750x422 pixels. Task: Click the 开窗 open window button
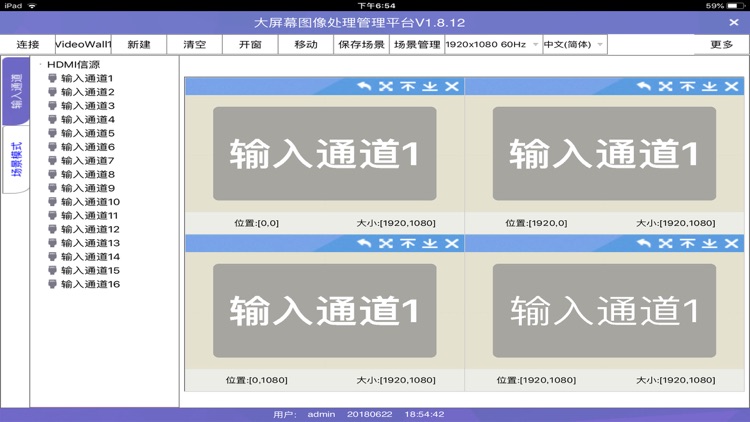click(250, 44)
